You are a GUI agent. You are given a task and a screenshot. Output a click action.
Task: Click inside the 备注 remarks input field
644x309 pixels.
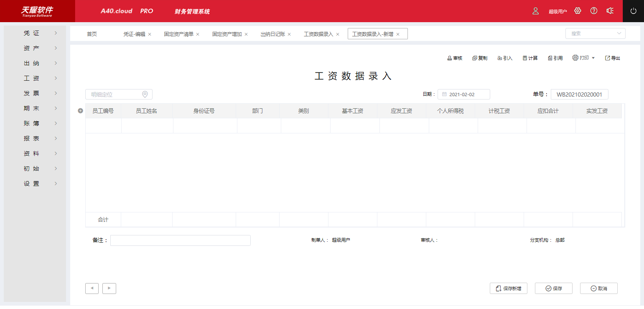coord(180,240)
